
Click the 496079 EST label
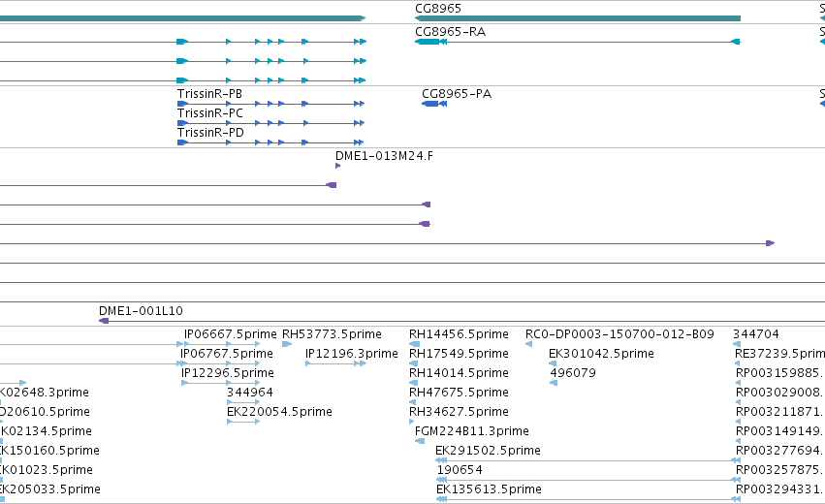(573, 373)
